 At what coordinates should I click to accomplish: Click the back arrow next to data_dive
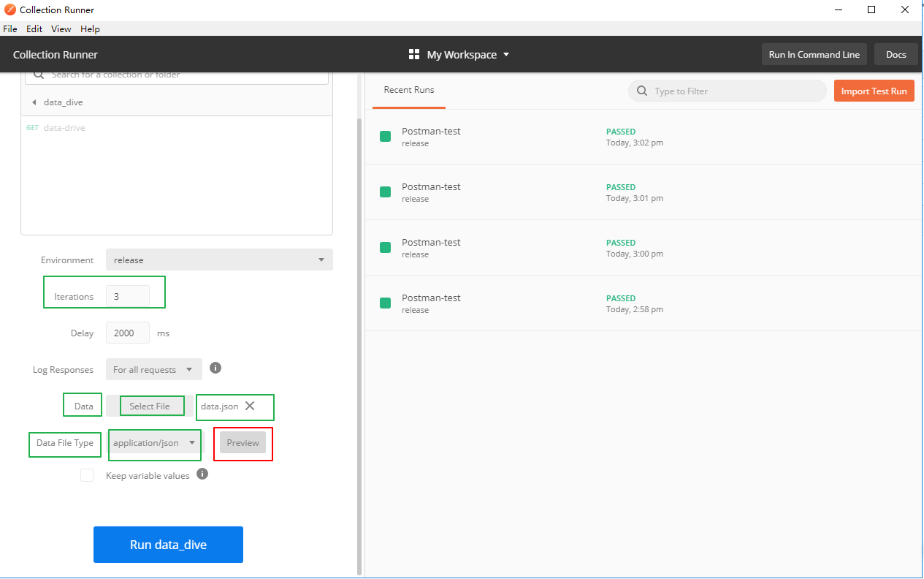[x=34, y=102]
